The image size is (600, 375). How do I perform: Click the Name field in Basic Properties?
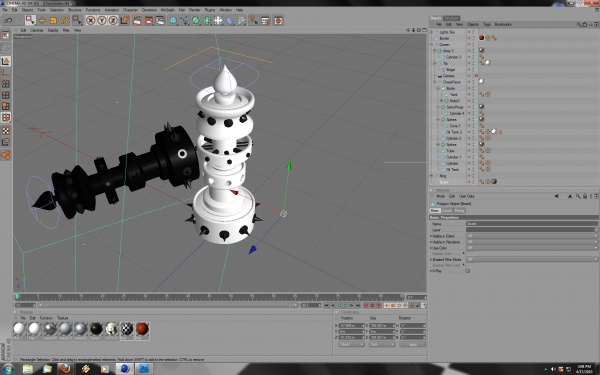tap(532, 223)
